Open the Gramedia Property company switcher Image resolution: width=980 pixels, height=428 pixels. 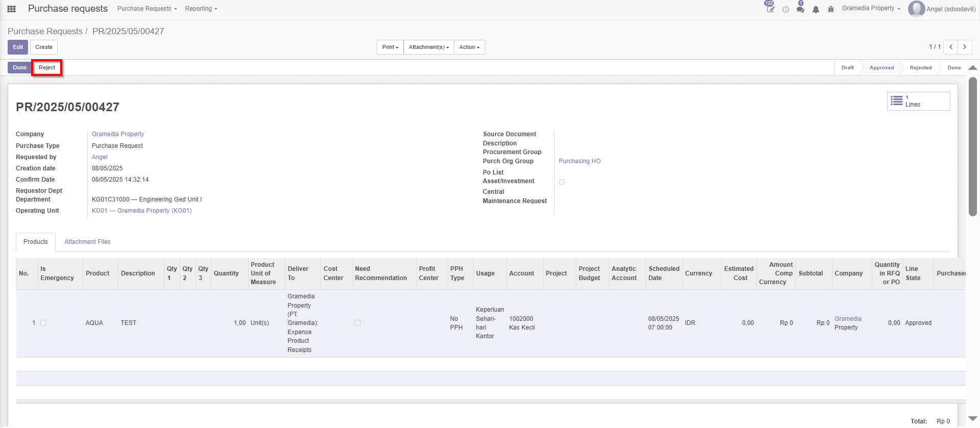click(x=871, y=8)
